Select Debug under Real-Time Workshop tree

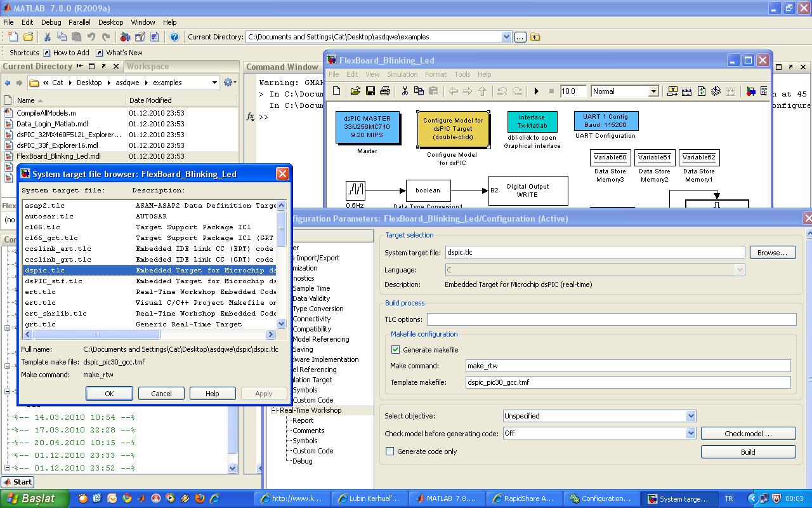pos(303,461)
